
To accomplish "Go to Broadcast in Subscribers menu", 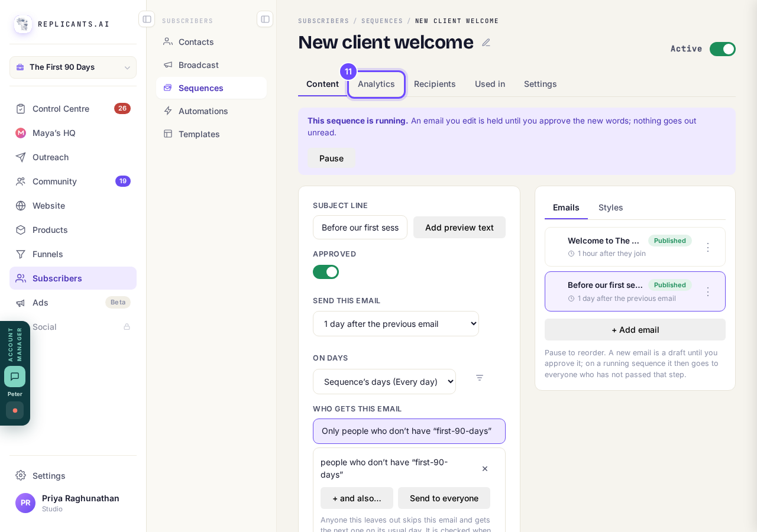I will [x=211, y=65].
